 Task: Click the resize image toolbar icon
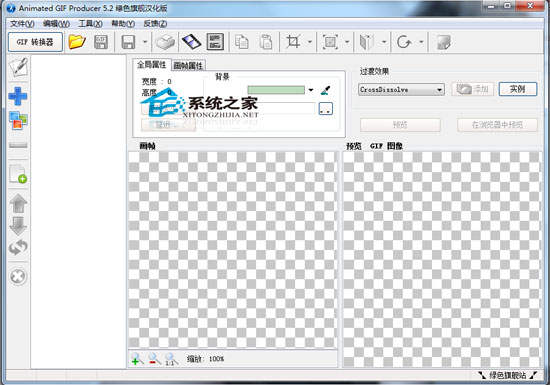(x=330, y=42)
